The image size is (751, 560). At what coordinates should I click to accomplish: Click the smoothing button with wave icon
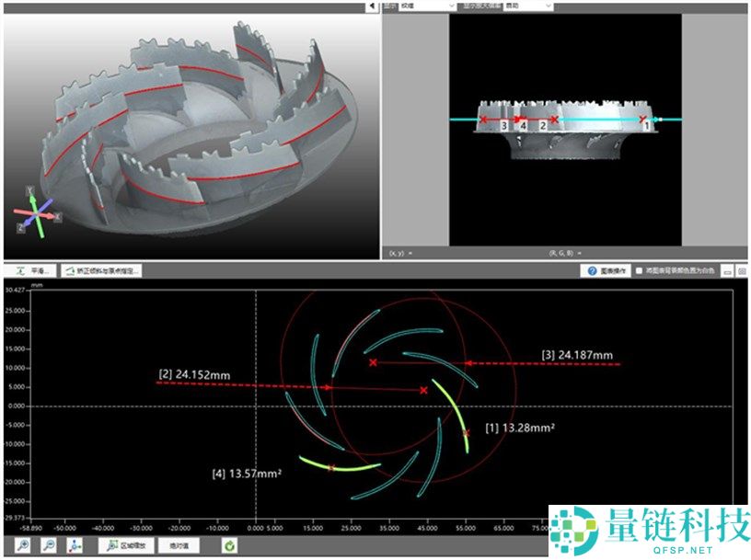point(32,271)
